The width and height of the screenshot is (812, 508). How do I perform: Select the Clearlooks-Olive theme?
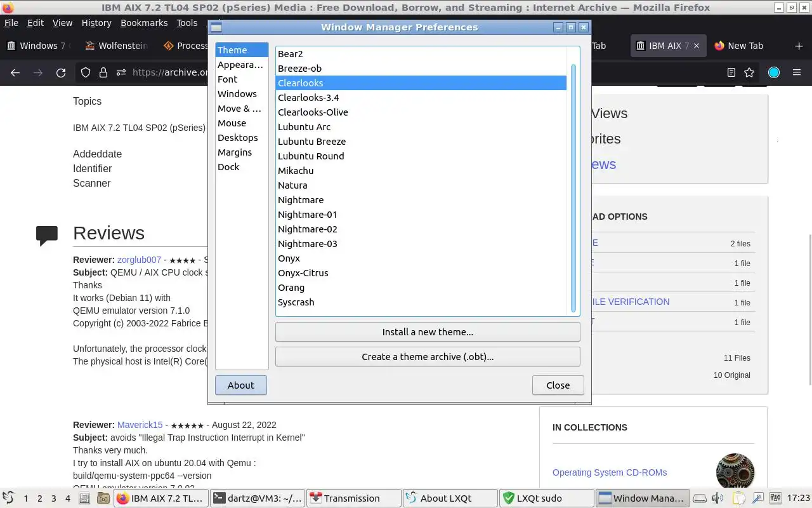click(x=421, y=112)
